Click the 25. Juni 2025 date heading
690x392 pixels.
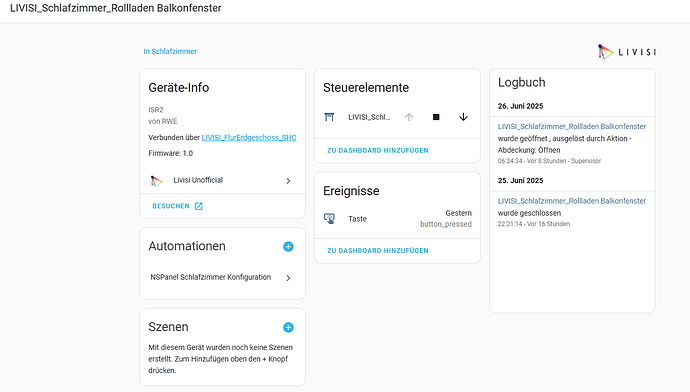click(x=520, y=180)
